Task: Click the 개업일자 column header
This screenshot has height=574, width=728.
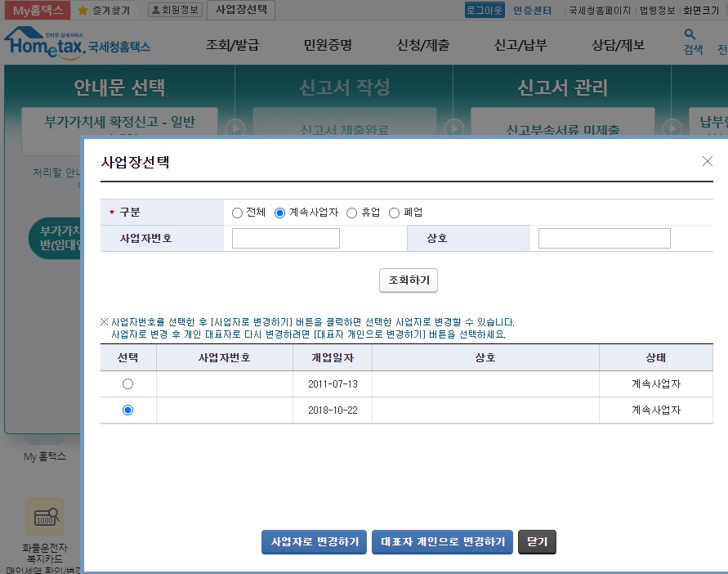Action: (x=333, y=357)
